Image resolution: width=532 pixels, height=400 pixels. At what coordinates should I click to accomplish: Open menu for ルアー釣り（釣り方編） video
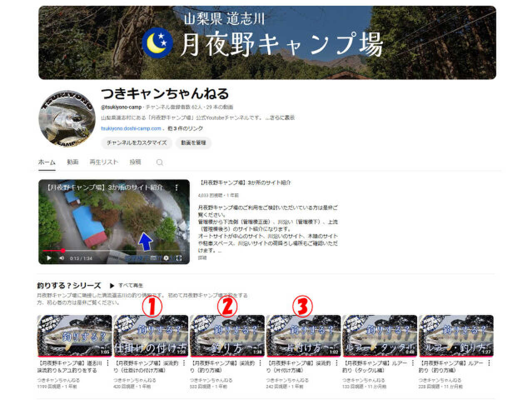(489, 363)
